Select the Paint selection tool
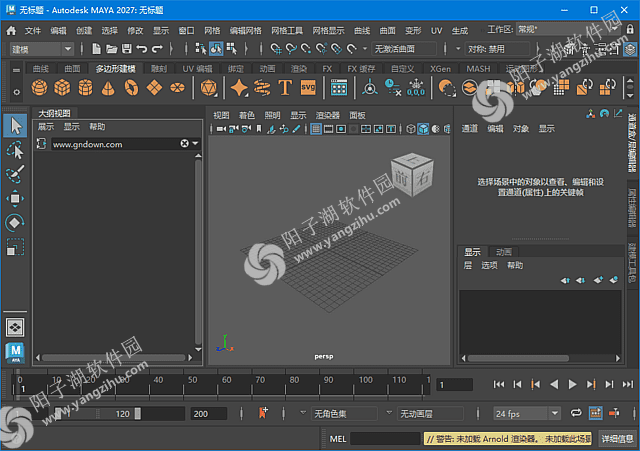This screenshot has height=451, width=640. point(16,174)
